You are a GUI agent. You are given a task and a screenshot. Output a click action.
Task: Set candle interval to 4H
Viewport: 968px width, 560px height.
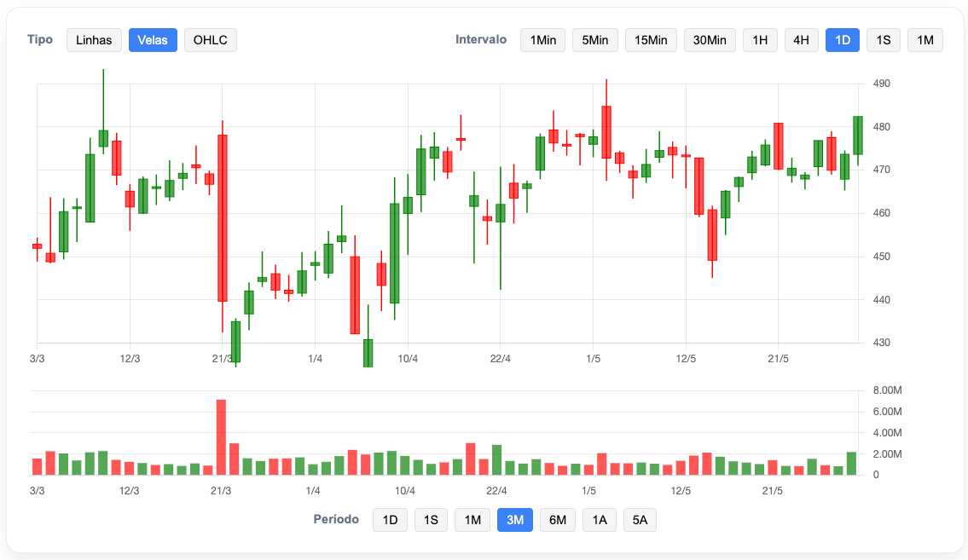click(x=801, y=40)
